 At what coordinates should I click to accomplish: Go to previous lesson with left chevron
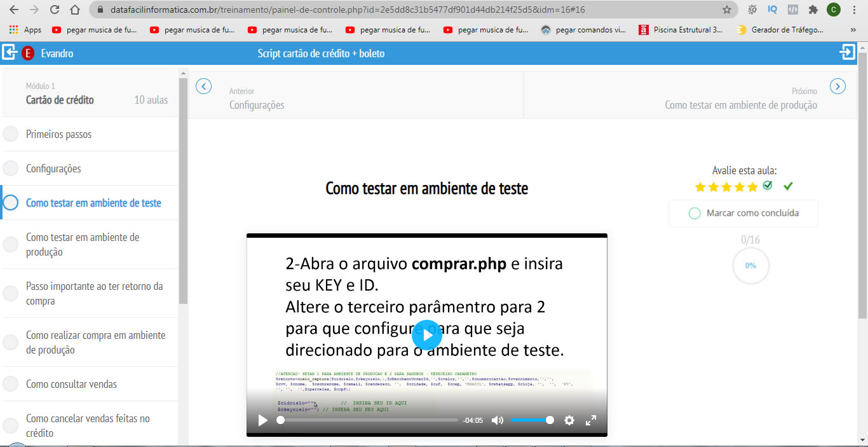pyautogui.click(x=203, y=86)
